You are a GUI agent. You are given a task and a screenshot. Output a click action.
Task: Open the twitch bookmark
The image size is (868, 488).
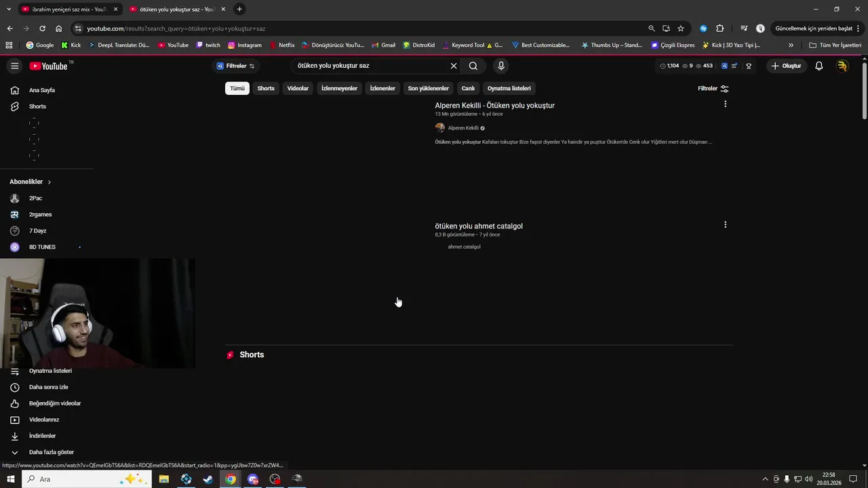(208, 45)
